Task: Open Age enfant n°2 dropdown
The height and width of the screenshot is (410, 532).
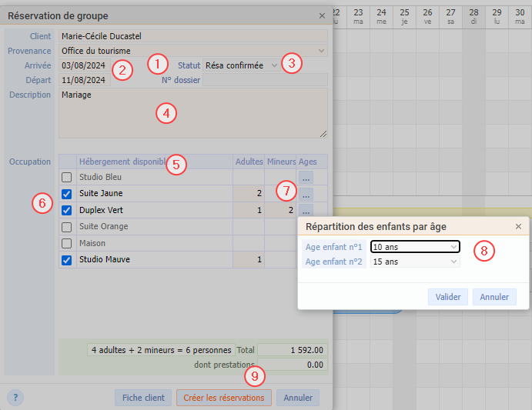Action: coord(415,262)
